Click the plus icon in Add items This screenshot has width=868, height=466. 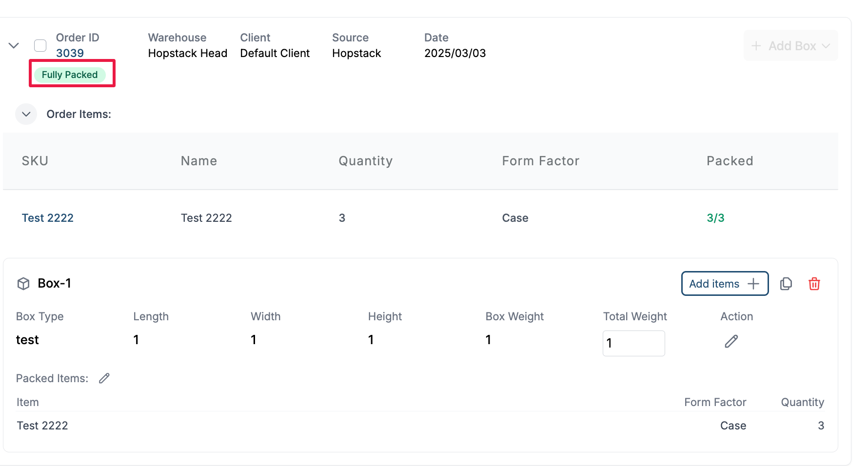point(753,284)
